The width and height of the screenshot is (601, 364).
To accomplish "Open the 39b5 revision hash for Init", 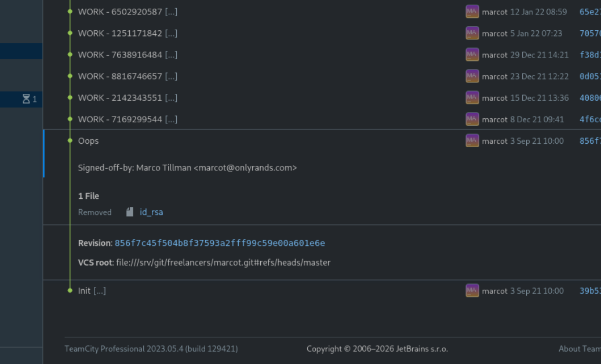I will click(589, 291).
